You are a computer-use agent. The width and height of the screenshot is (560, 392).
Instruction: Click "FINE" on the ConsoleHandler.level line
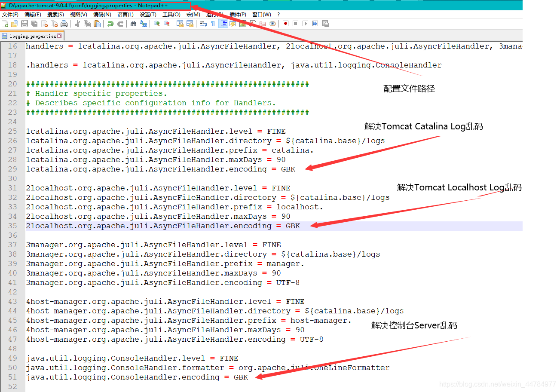pyautogui.click(x=229, y=358)
